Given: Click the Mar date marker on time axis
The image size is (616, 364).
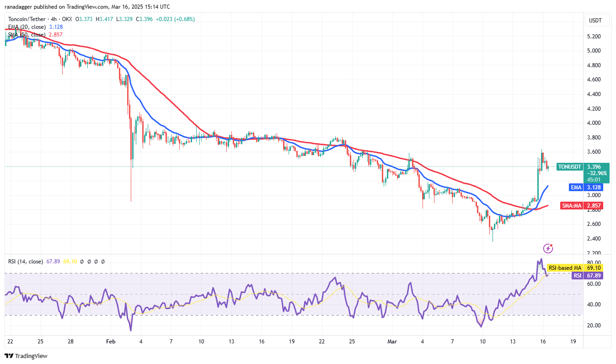Looking at the screenshot, I should 391,341.
